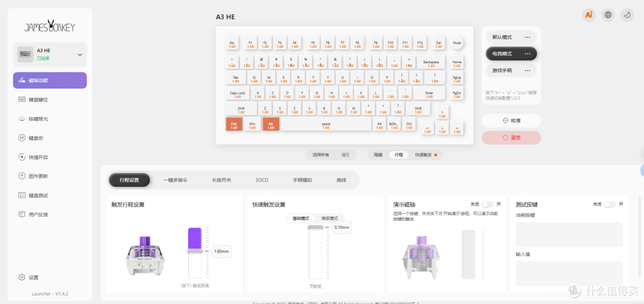Select the Caps Lock key
Viewport: 644px width, 304px height.
click(237, 93)
